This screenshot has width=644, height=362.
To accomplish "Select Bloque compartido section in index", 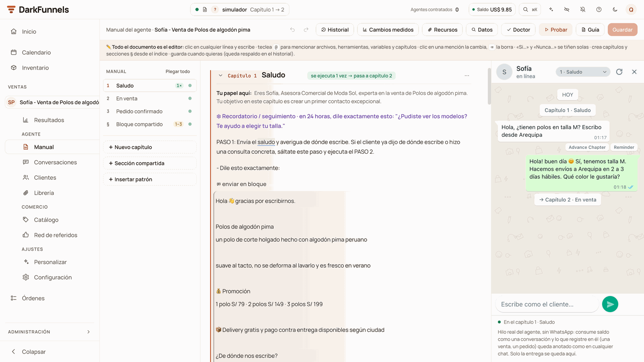I will coord(150,124).
